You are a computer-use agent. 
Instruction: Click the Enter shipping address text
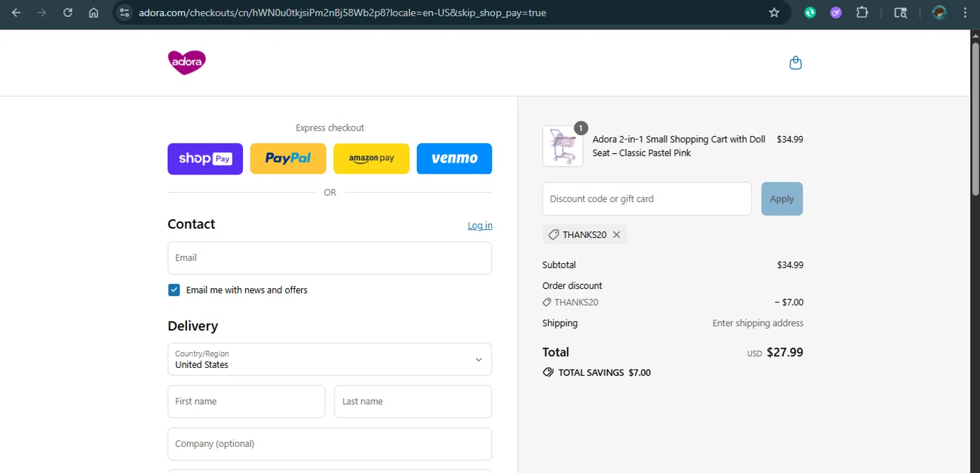758,323
